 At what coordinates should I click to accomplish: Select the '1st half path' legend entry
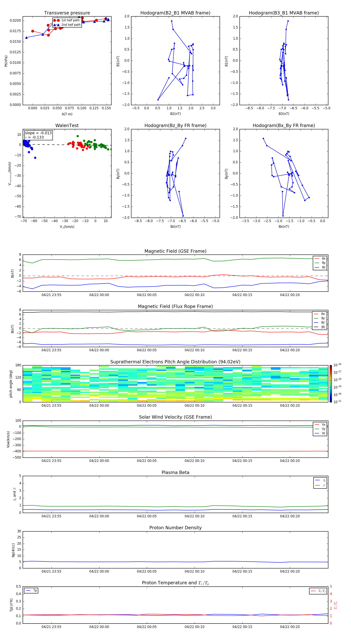point(67,20)
